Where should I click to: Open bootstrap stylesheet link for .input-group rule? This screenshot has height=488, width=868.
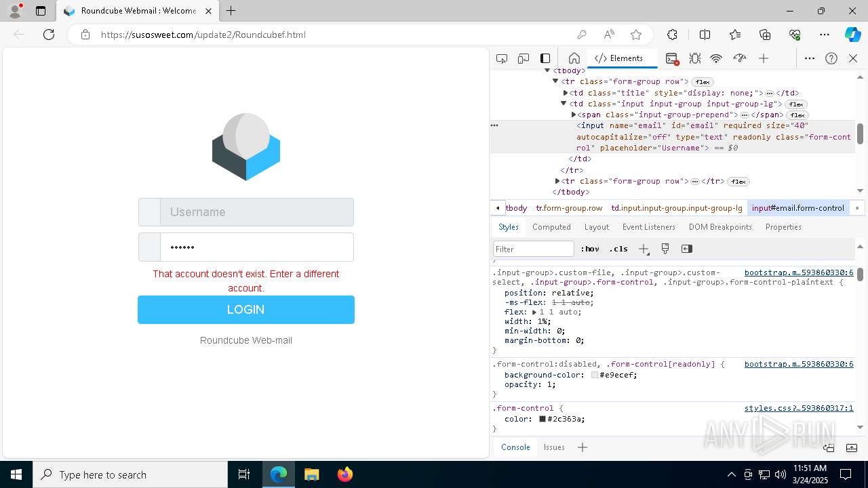pos(799,272)
